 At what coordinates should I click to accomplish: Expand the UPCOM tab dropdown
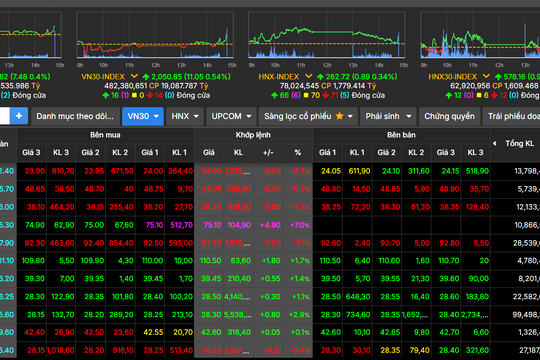249,116
